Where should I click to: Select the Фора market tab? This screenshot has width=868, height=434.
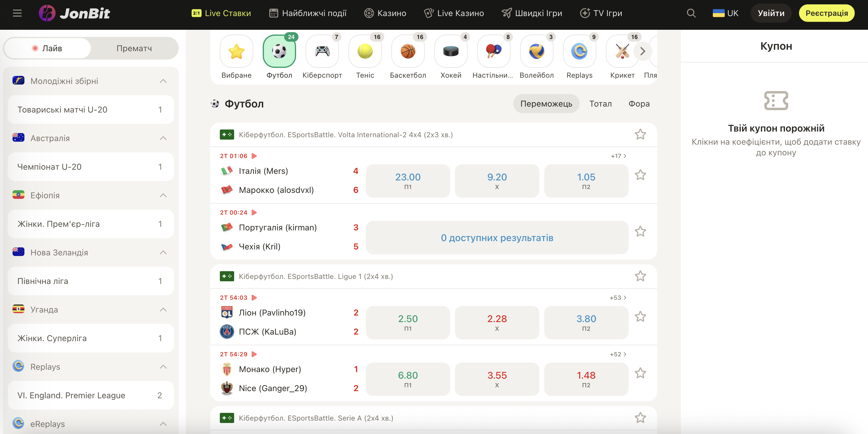tap(639, 104)
